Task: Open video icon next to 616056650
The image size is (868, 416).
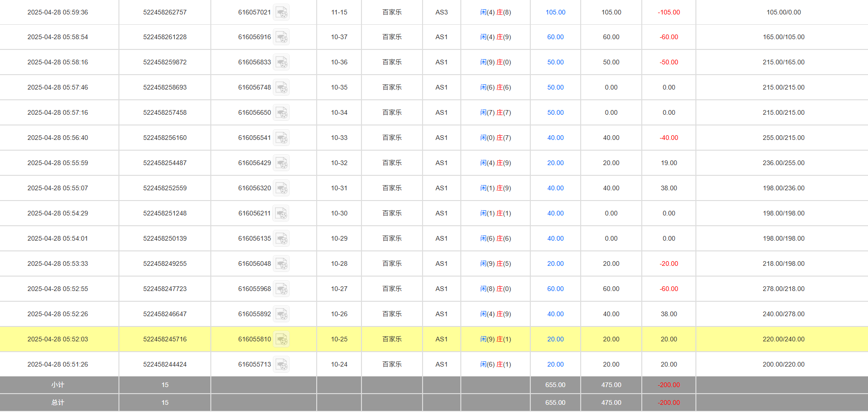Action: (281, 113)
